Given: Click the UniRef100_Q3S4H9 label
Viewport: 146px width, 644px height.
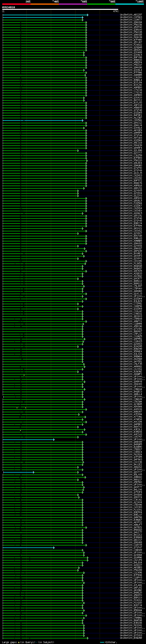Looking at the screenshot, I should 131,53.
